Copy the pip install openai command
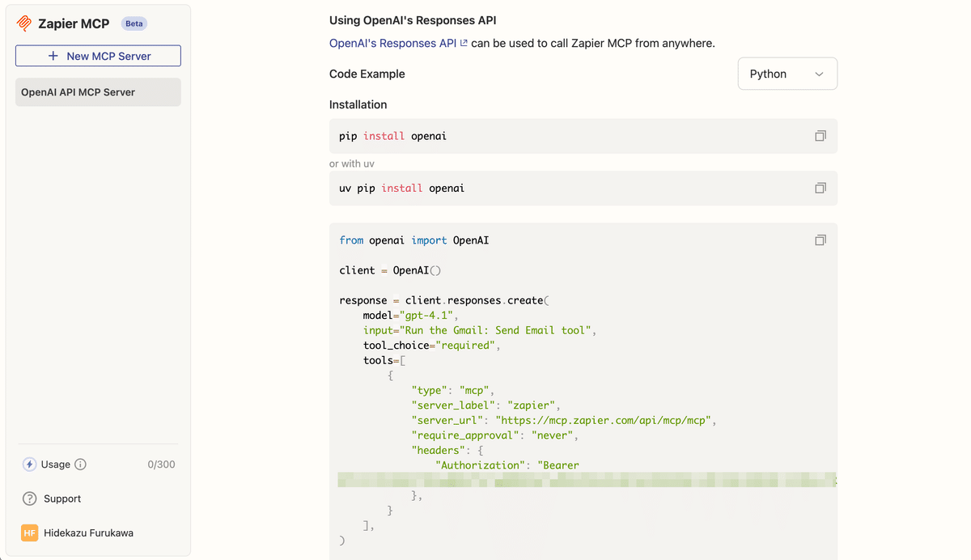Screen dimensions: 971x560 pos(820,135)
